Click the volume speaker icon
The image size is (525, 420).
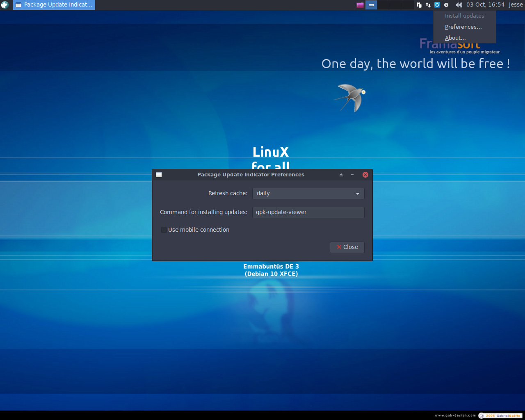pos(459,5)
